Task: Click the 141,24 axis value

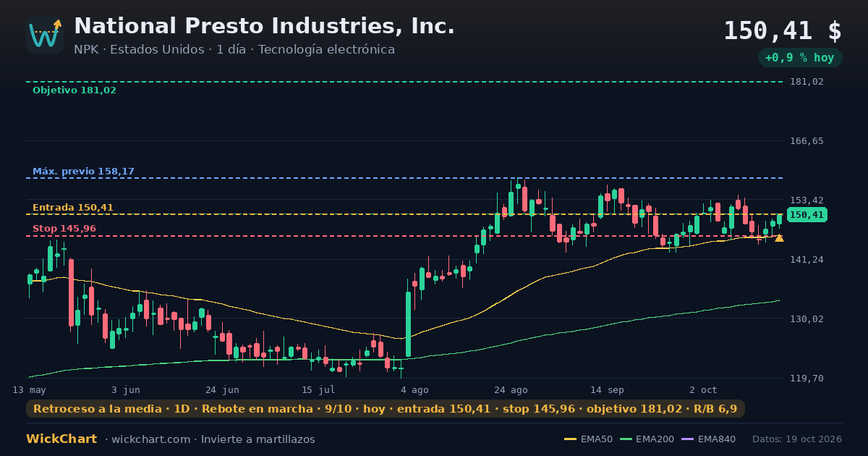Action: (x=808, y=260)
